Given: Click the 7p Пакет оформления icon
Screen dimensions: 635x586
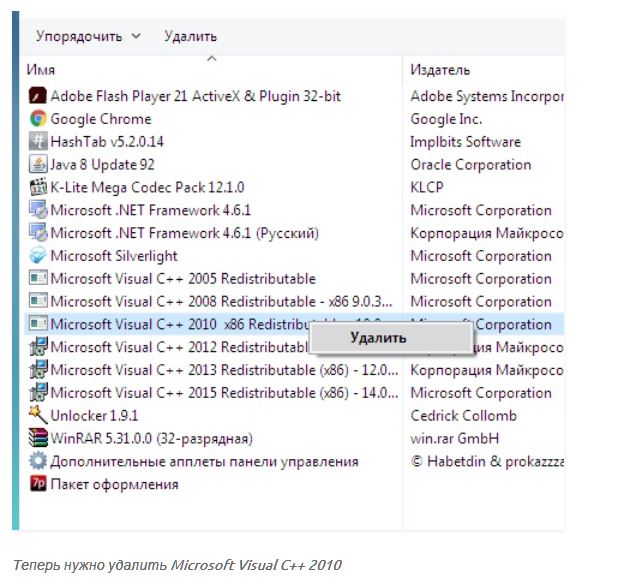Looking at the screenshot, I should pos(38,484).
